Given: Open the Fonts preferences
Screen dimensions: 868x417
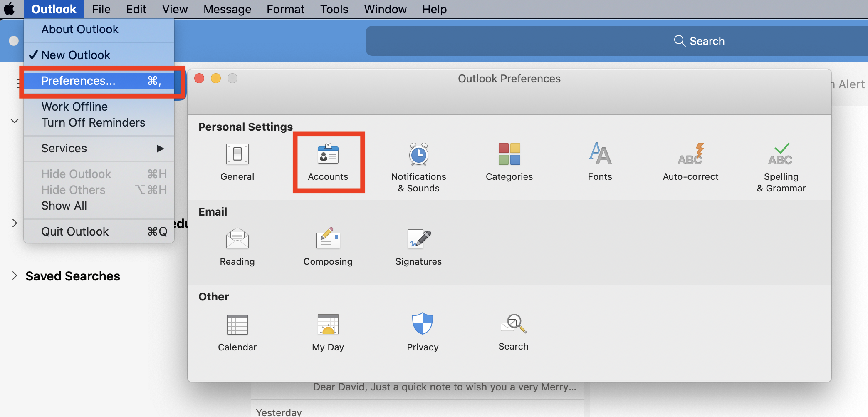Looking at the screenshot, I should click(x=600, y=162).
